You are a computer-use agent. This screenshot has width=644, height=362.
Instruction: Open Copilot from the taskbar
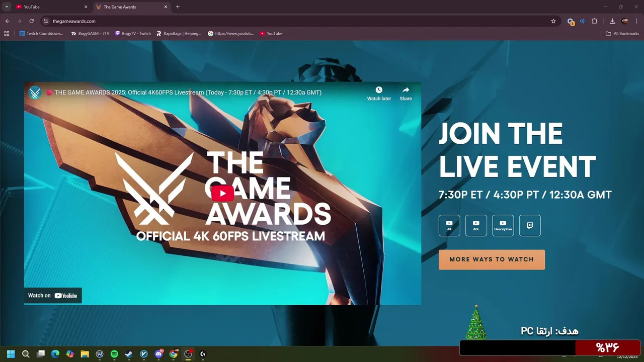pyautogui.click(x=70, y=354)
